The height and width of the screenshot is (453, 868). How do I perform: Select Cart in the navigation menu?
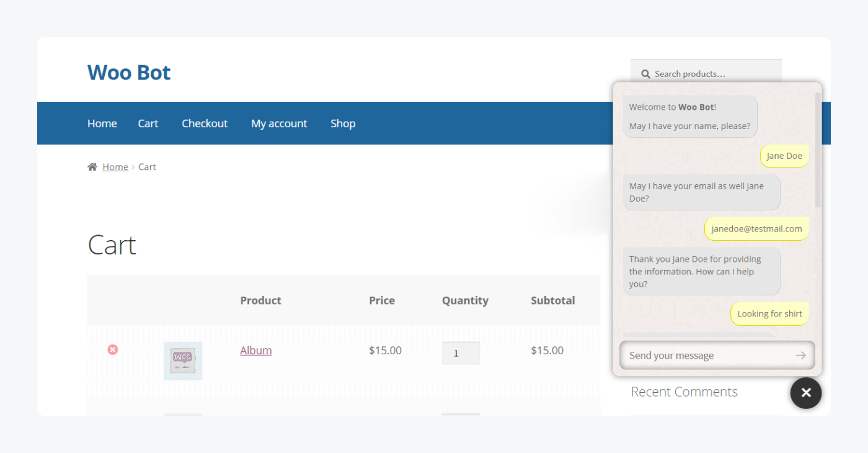coord(148,123)
